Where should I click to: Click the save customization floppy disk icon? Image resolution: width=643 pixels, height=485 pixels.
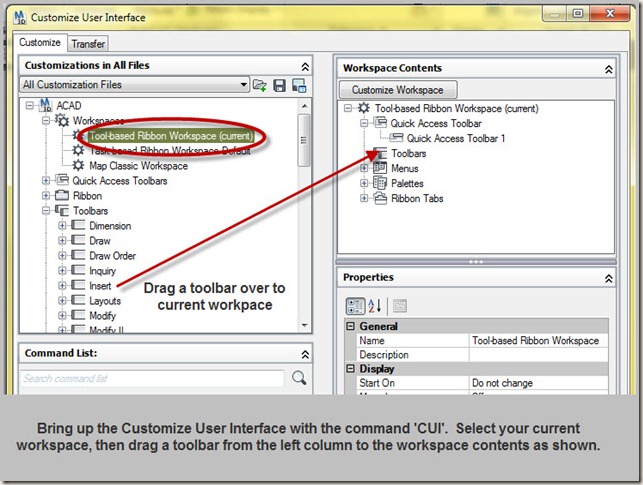tap(280, 85)
